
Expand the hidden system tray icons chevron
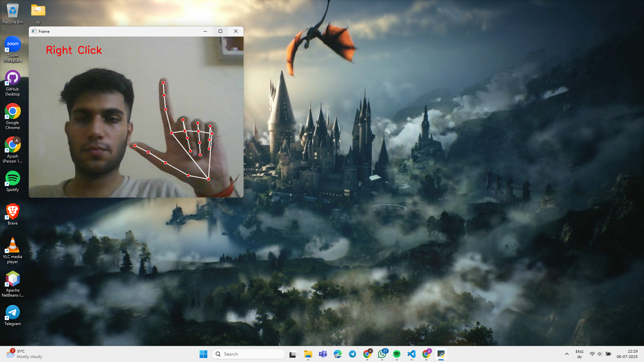point(567,354)
